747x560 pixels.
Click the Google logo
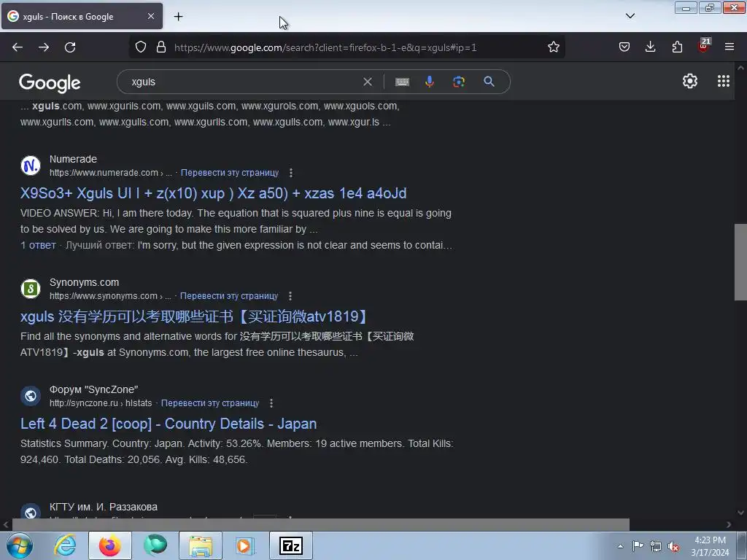tap(50, 83)
